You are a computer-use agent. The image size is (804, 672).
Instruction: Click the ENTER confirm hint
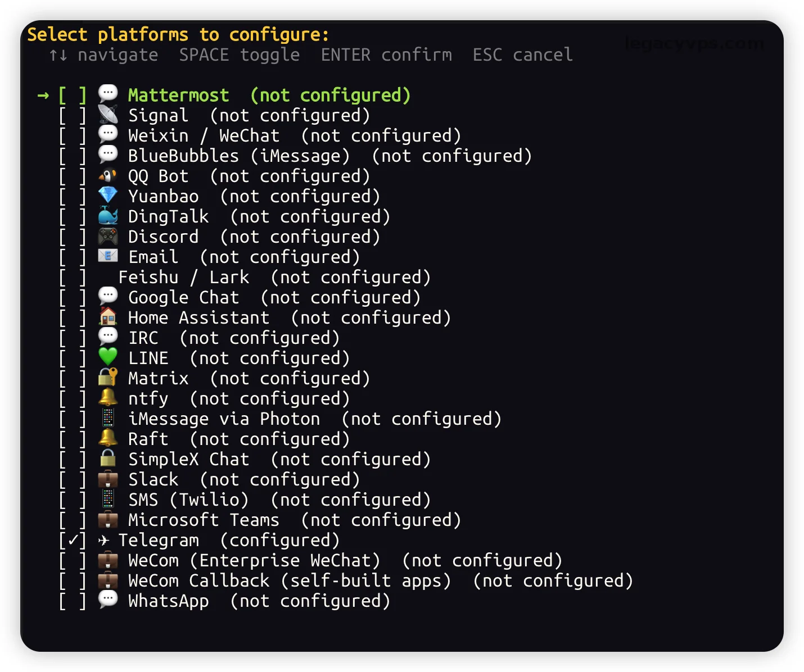click(386, 55)
